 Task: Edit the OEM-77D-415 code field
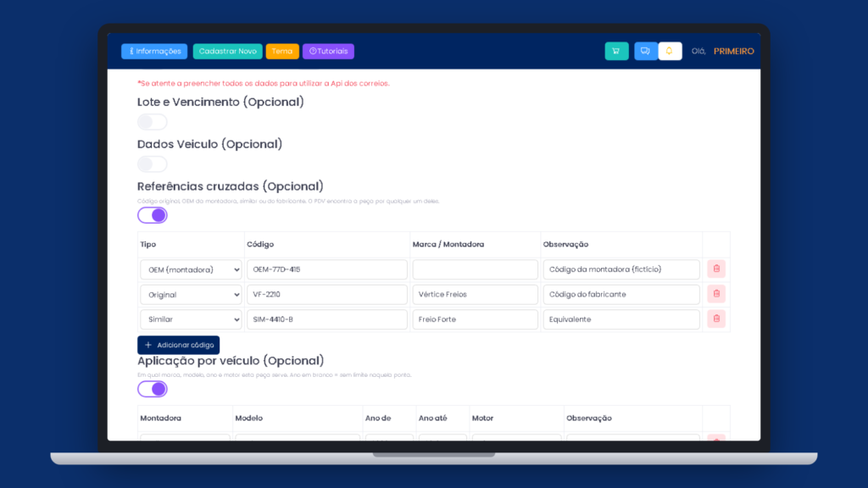point(327,269)
